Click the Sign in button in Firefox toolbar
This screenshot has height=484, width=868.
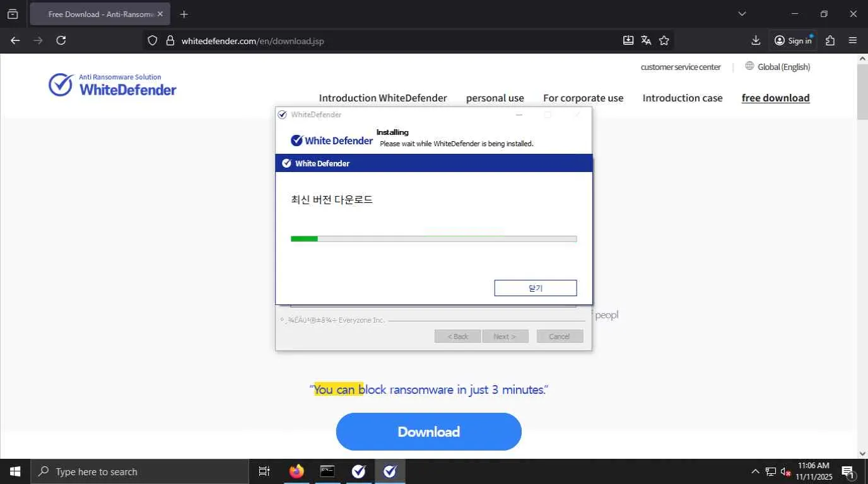tap(793, 40)
